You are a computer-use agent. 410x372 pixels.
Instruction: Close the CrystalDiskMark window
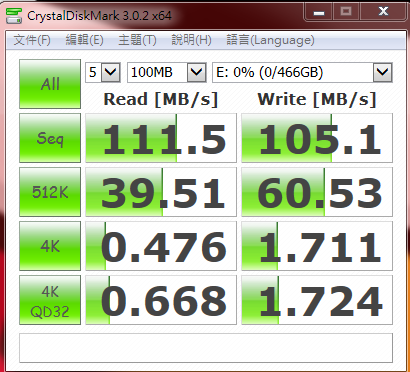(x=383, y=12)
